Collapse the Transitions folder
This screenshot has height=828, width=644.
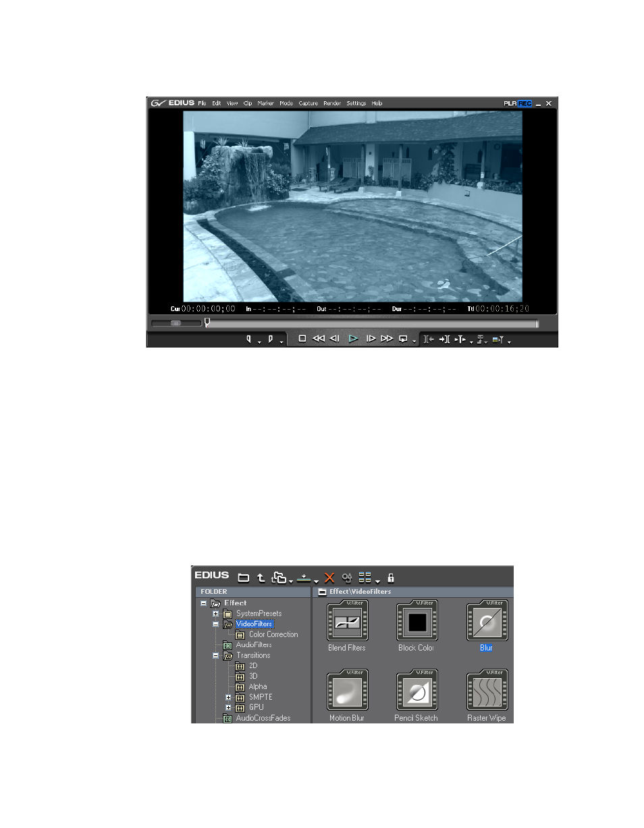click(215, 655)
